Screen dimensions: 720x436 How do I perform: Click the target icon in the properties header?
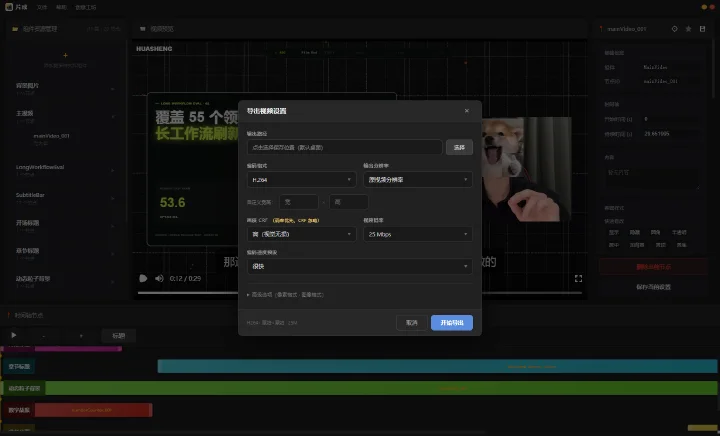pyautogui.click(x=675, y=29)
